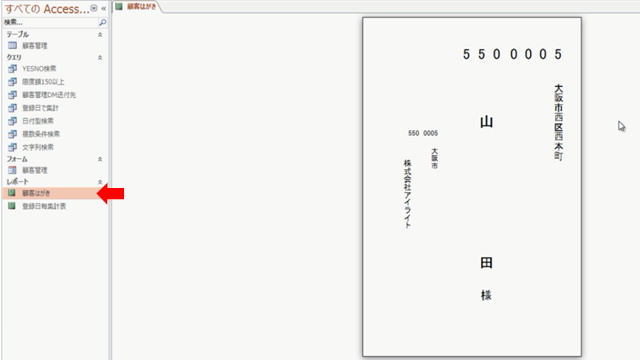Image resolution: width=640 pixels, height=360 pixels.
Task: Collapse the テーブル group
Action: 100,35
